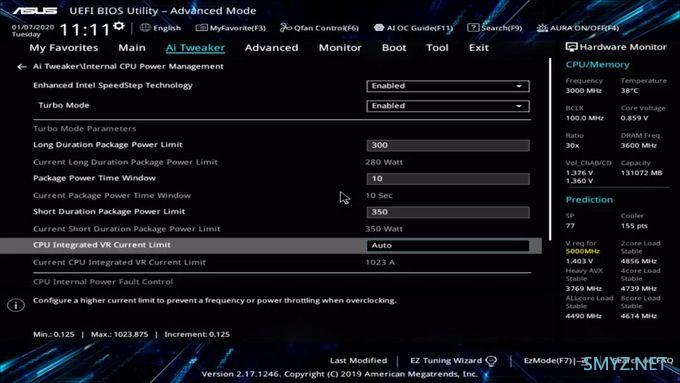This screenshot has height=383, width=680.
Task: Open Qfan Control(F6)
Action: click(319, 28)
